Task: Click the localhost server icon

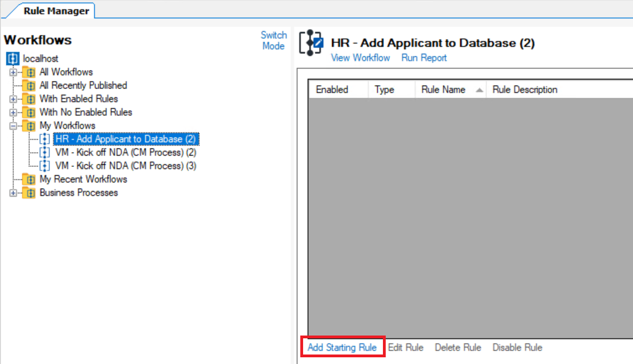Action: [x=12, y=59]
